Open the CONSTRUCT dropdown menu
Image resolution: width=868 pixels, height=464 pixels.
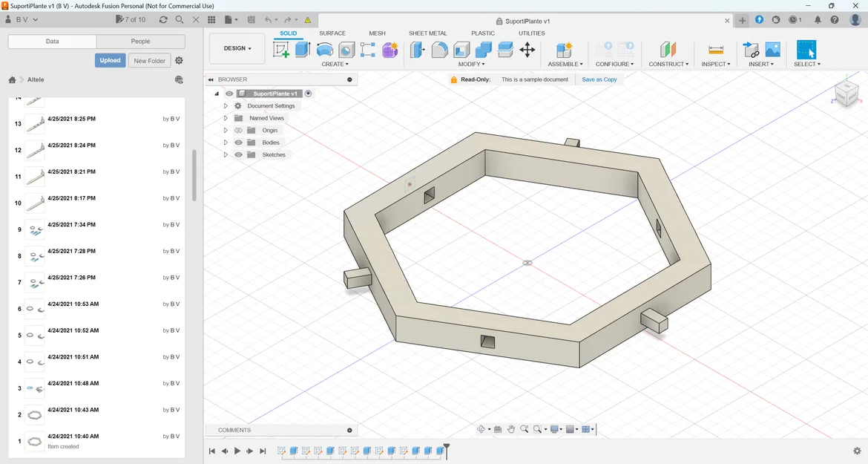(668, 65)
